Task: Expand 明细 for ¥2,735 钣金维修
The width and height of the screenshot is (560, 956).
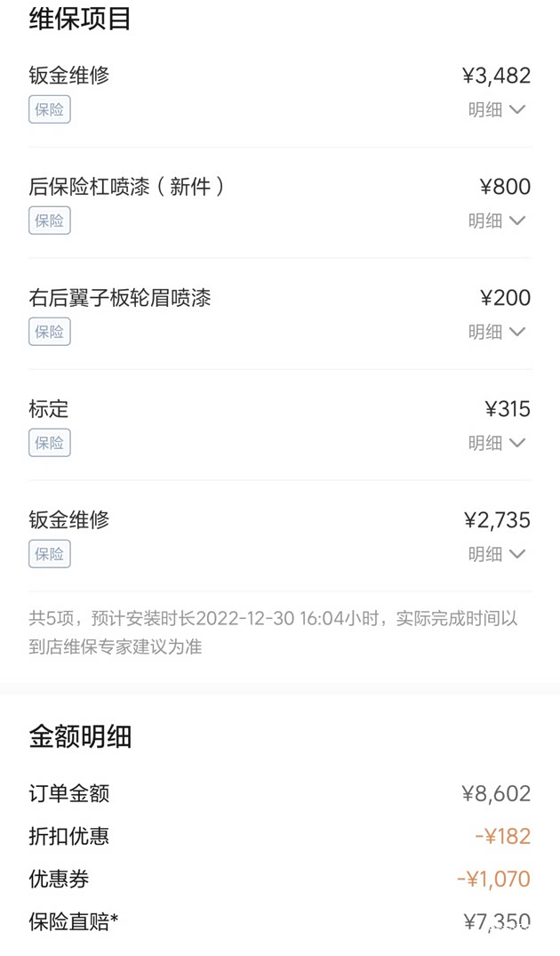Action: (497, 554)
